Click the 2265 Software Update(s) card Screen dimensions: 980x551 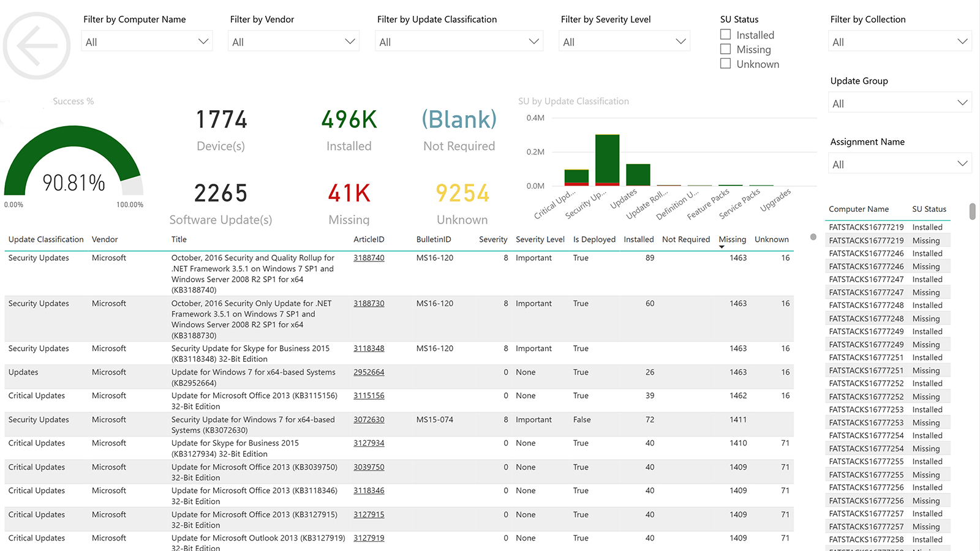tap(221, 204)
